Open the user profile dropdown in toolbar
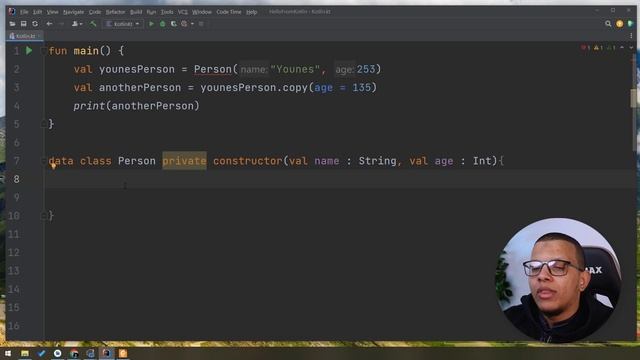The image size is (640, 360). point(77,24)
